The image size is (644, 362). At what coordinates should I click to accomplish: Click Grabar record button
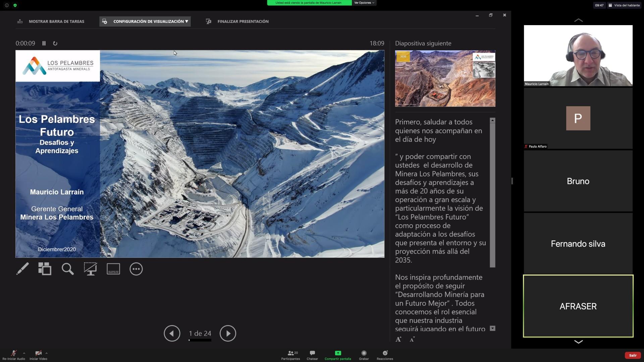click(x=364, y=355)
